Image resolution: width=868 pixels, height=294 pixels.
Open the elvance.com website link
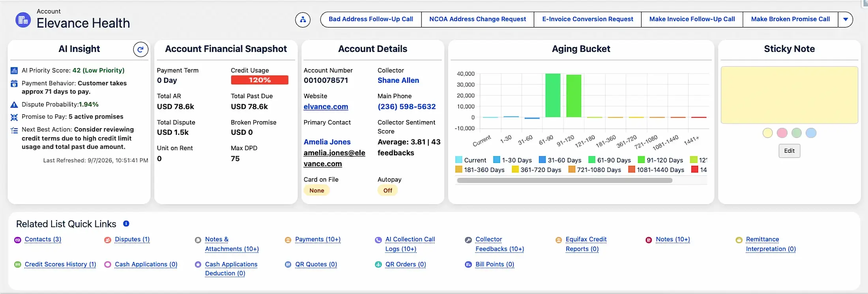326,107
